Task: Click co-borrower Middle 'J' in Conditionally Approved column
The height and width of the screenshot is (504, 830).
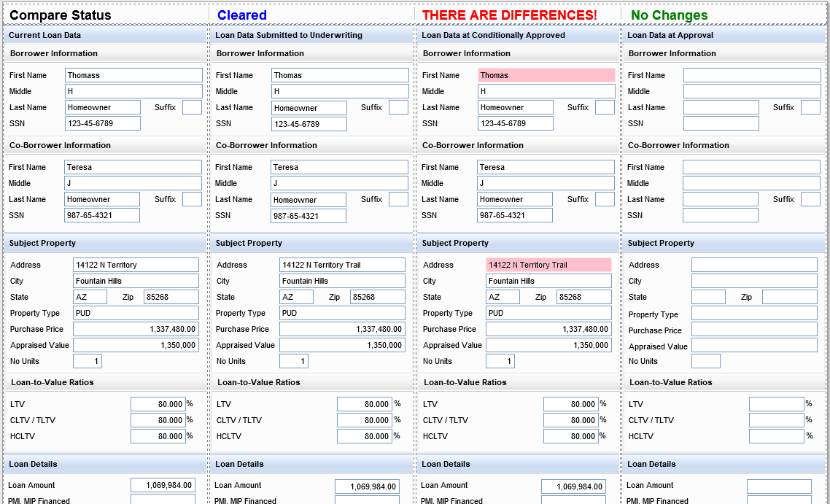Action: point(546,183)
